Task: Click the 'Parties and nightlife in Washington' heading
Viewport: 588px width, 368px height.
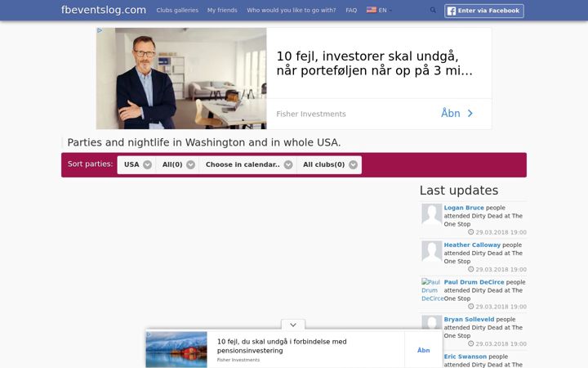Action: point(204,142)
